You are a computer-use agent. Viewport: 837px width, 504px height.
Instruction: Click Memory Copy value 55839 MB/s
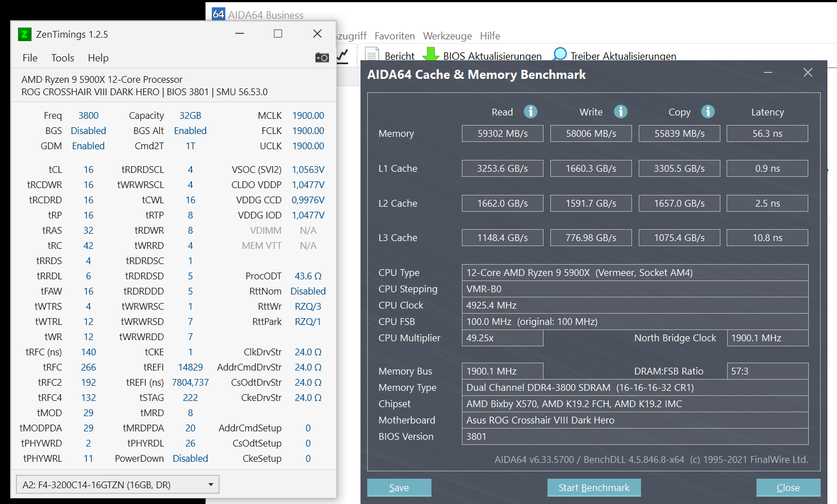(x=679, y=133)
